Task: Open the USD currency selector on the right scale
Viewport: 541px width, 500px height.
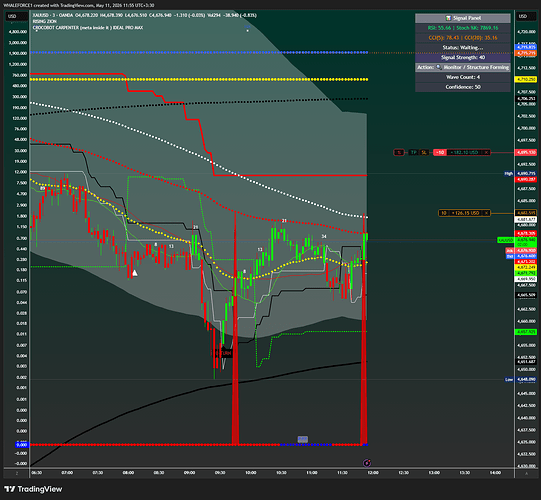Action: 523,16
